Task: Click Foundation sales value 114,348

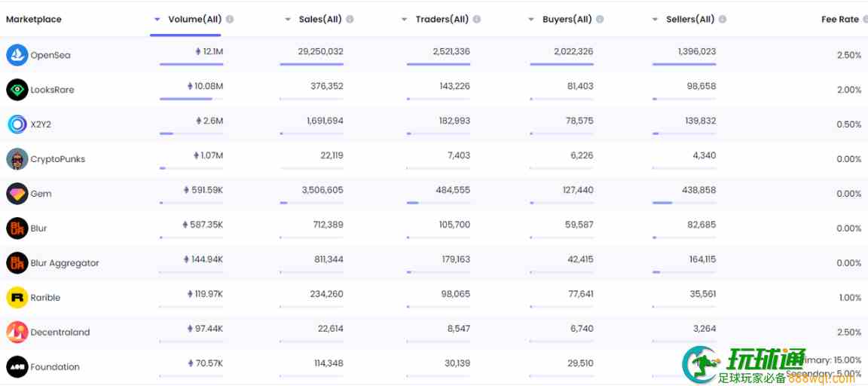Action: click(329, 363)
